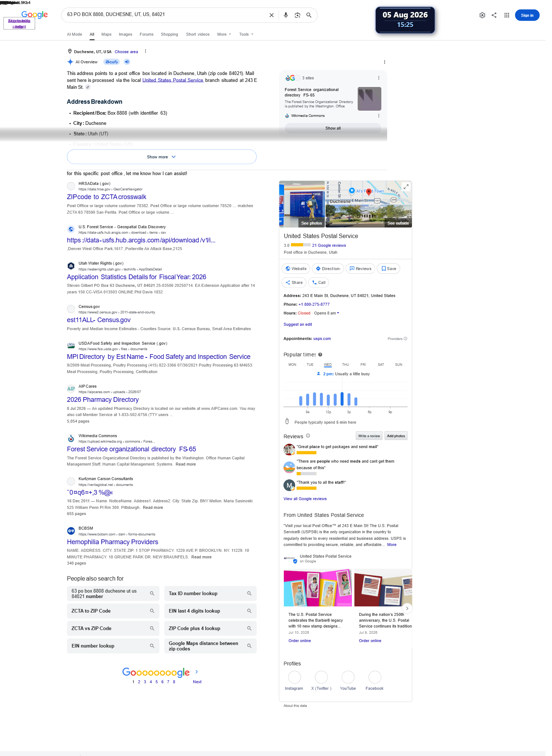
Task: Click inside the Google search input field
Action: click(x=166, y=15)
